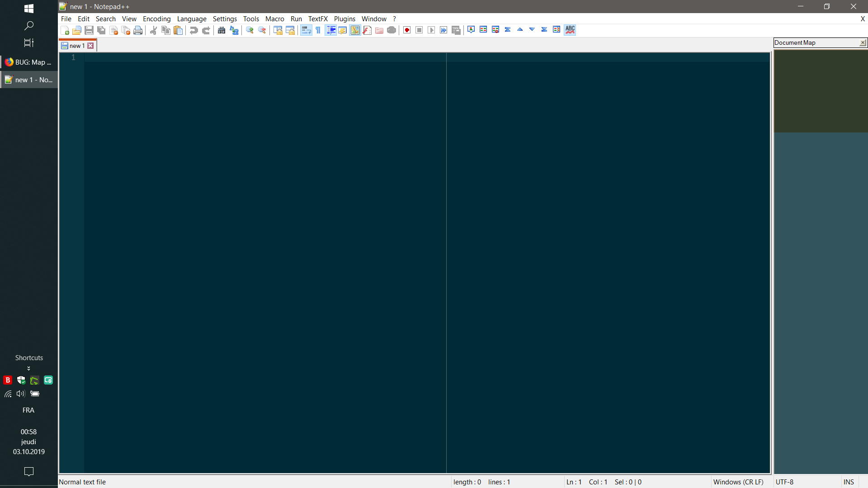
Task: Switch to the Firefox BUG: Map taskbar item
Action: tap(28, 62)
